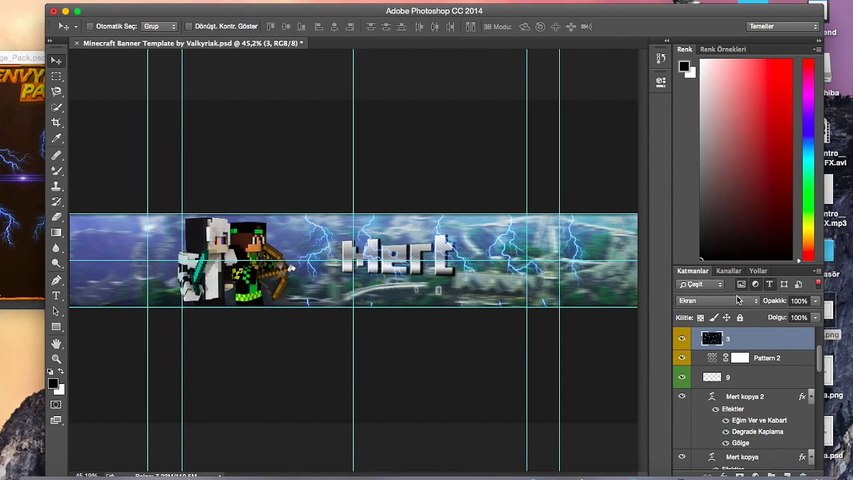Open the Ekran blend mode dropdown
Viewport: 853px width, 480px height.
[718, 301]
